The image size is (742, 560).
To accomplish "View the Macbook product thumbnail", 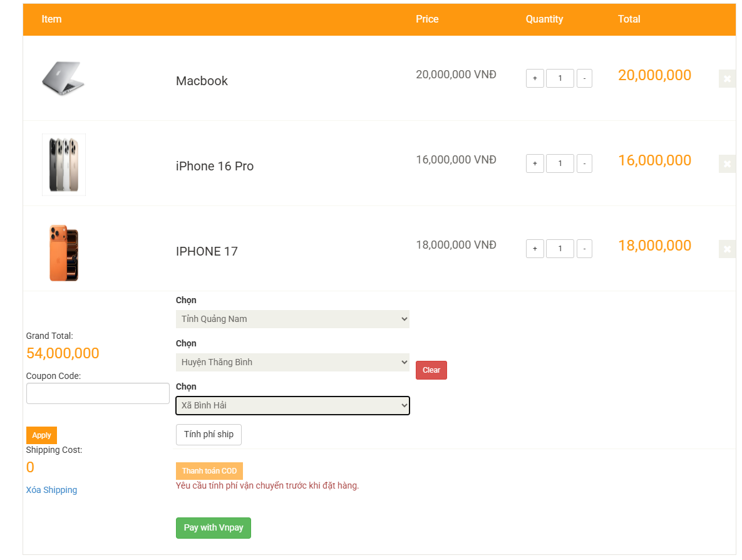I will (x=63, y=79).
